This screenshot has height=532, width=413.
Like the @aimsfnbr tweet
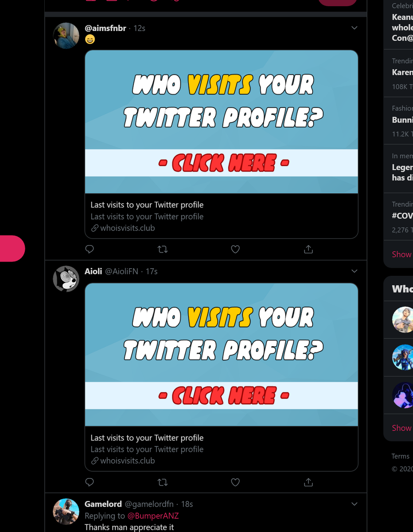pyautogui.click(x=235, y=249)
